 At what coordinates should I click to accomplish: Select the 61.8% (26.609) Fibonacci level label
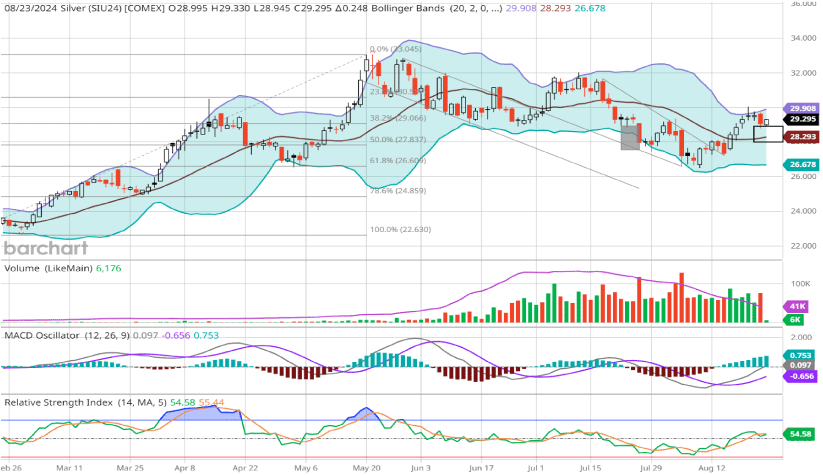[399, 160]
